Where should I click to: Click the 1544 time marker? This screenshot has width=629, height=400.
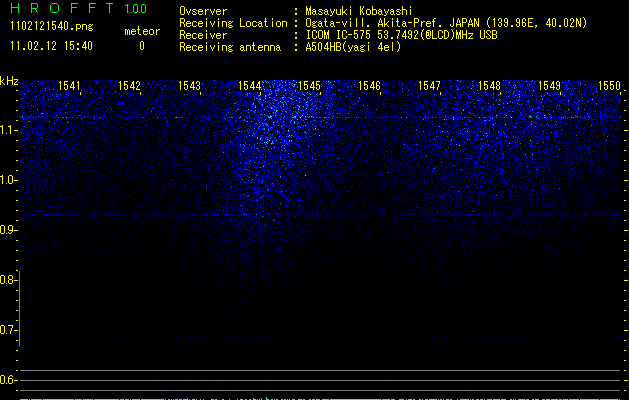tap(250, 86)
